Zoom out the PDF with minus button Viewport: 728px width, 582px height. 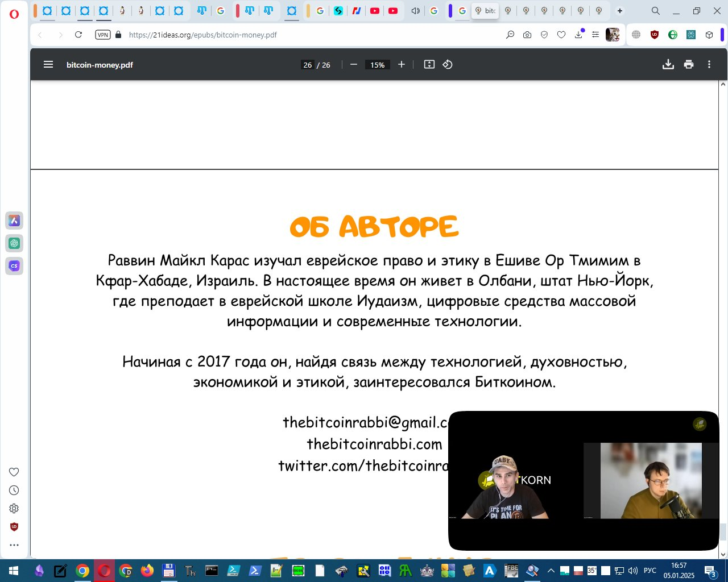pyautogui.click(x=354, y=65)
